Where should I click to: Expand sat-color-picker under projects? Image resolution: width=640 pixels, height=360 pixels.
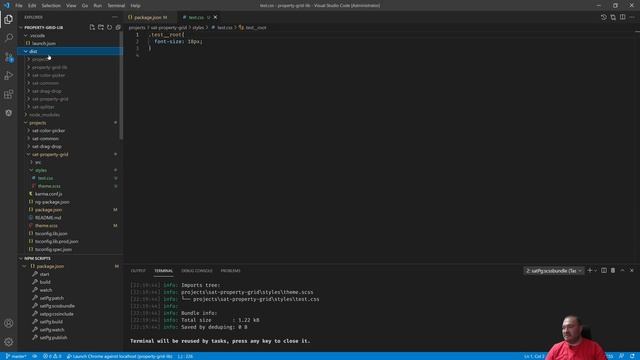(x=48, y=131)
